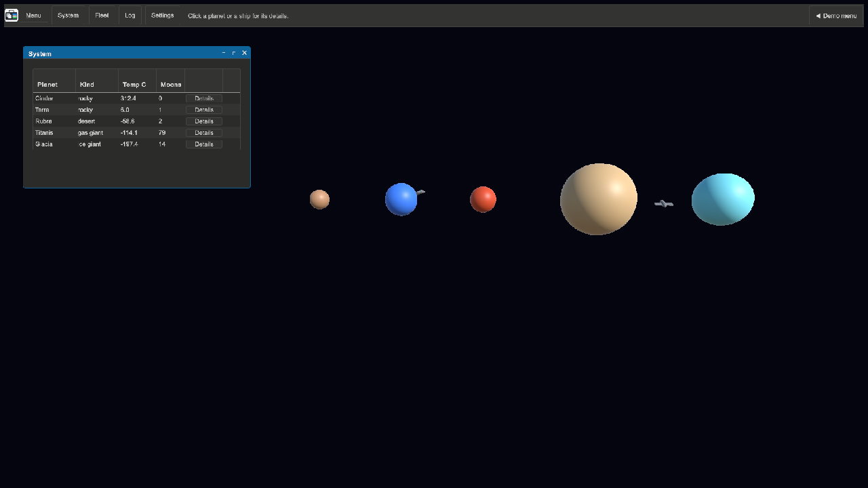View Details for Glacia

click(204, 144)
